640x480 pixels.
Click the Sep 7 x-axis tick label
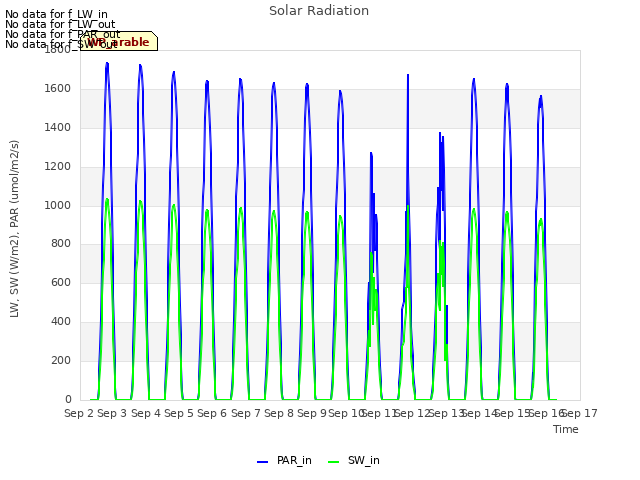[246, 413]
